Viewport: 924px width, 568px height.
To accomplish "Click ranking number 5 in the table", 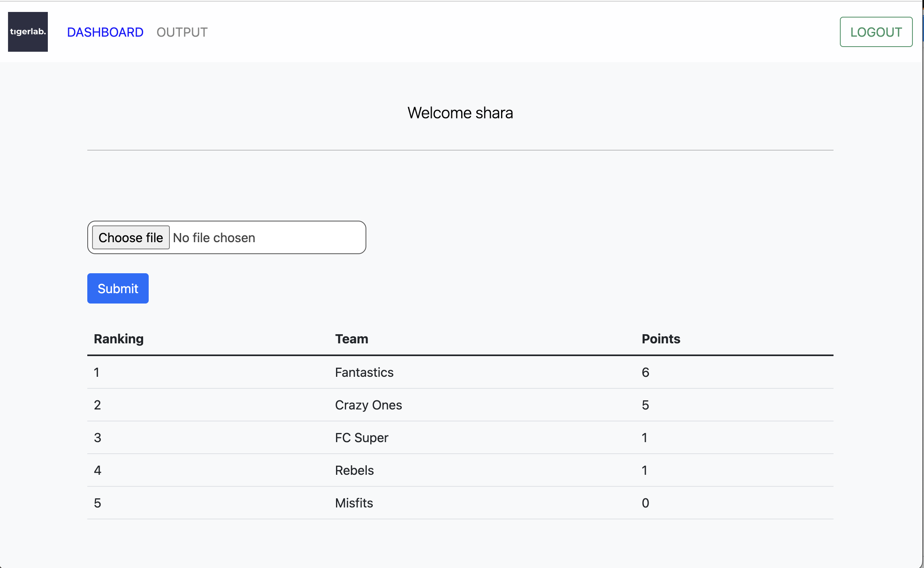I will tap(97, 503).
